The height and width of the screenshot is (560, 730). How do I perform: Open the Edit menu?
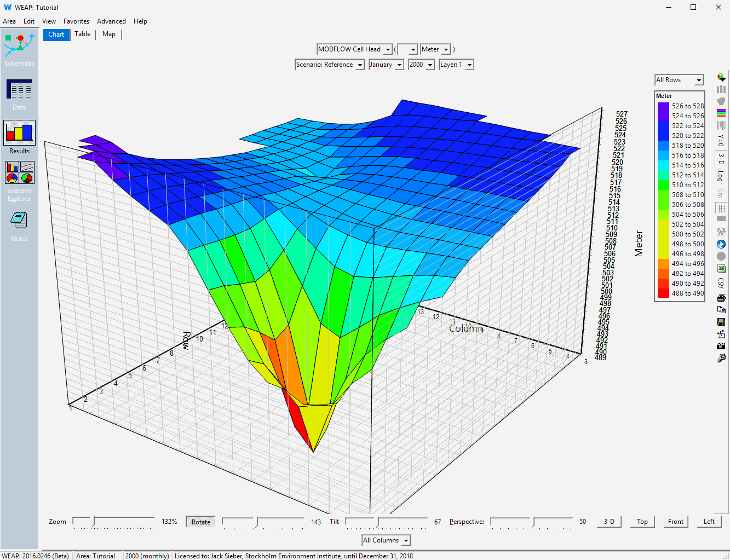[x=29, y=21]
